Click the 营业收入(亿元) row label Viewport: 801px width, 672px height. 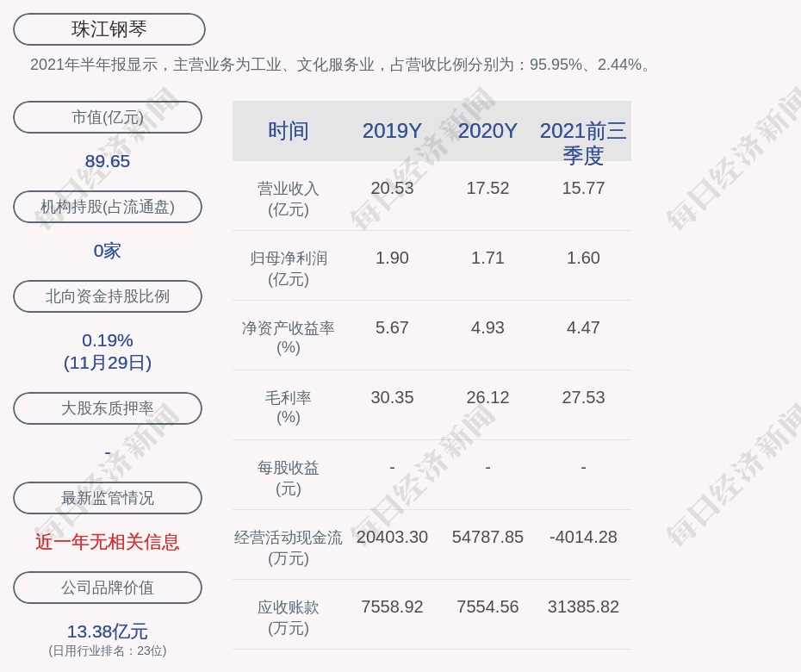pos(289,199)
